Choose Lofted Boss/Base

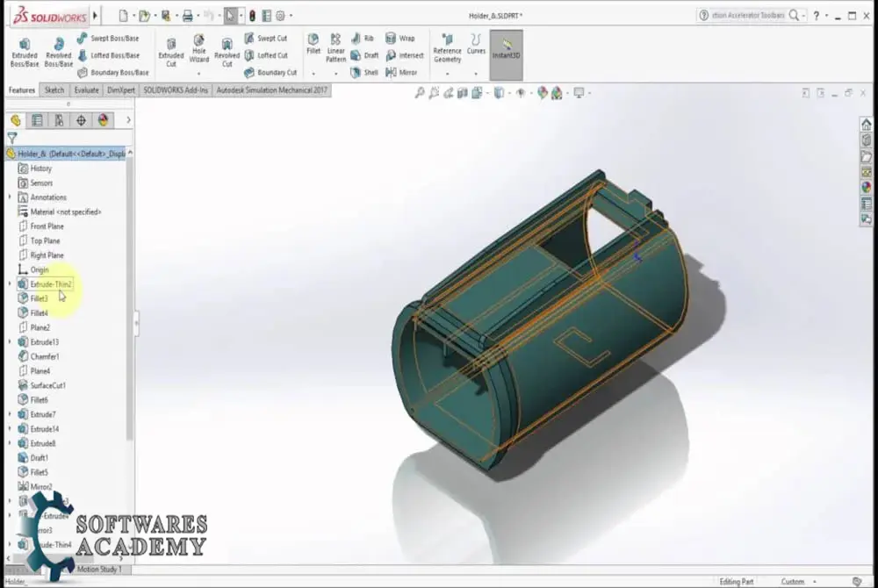108,55
